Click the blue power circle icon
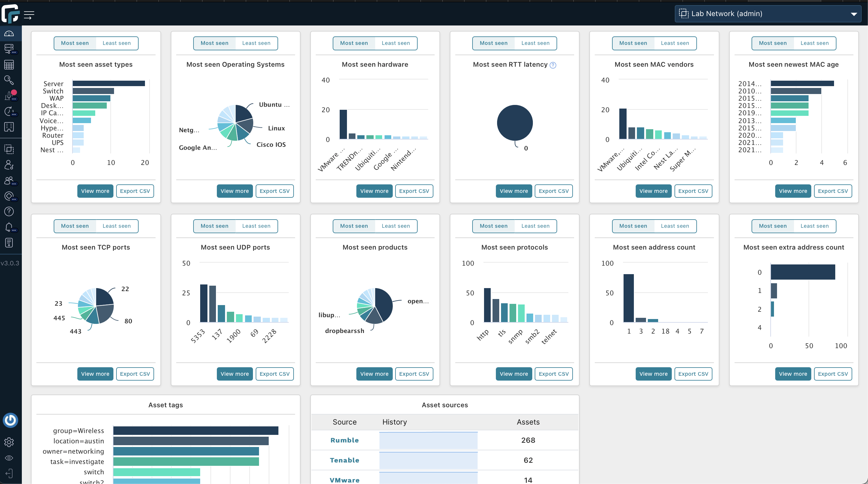Viewport: 868px width, 484px height. tap(10, 420)
